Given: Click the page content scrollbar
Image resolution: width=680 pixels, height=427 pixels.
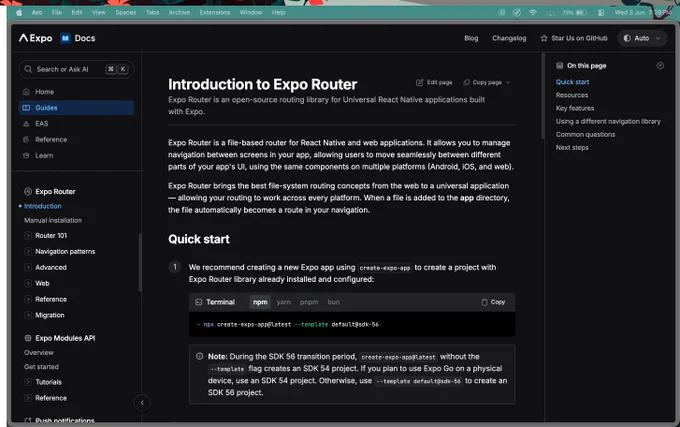Looking at the screenshot, I should pos(543,96).
